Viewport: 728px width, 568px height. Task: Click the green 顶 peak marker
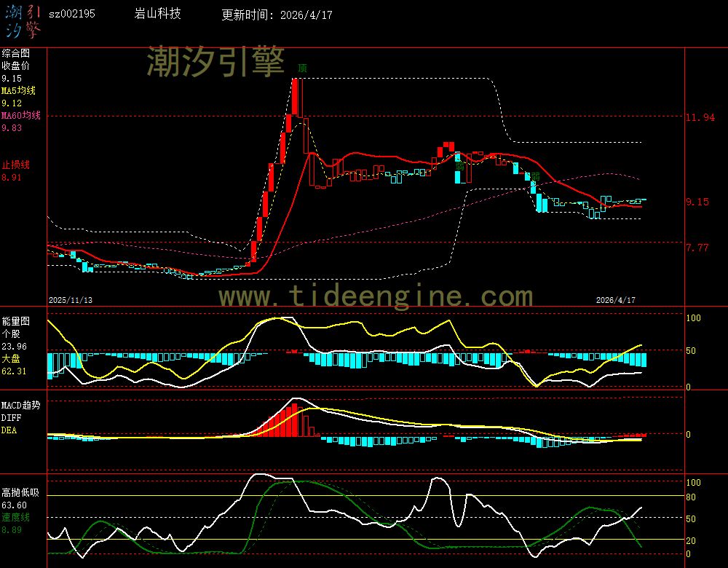tap(302, 68)
